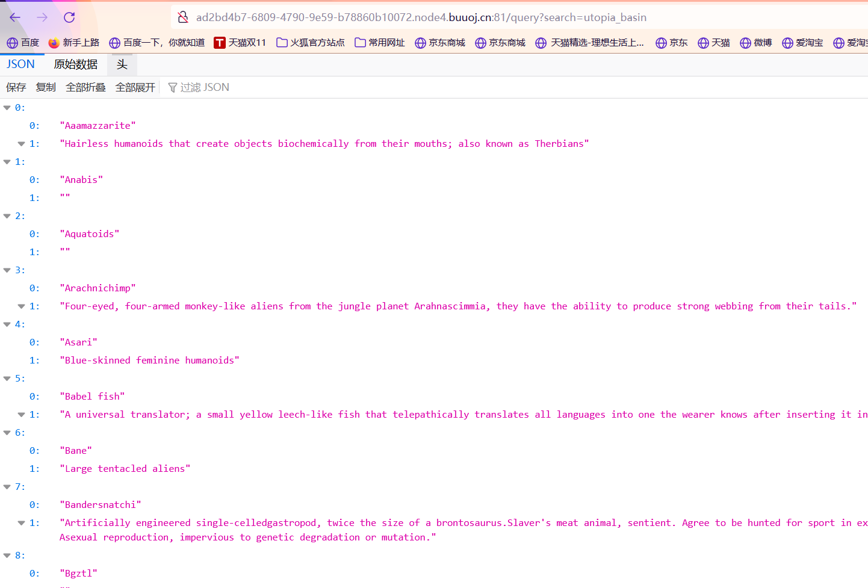Select the "Bgztl" value
Image resolution: width=868 pixels, height=588 pixels.
(x=78, y=574)
